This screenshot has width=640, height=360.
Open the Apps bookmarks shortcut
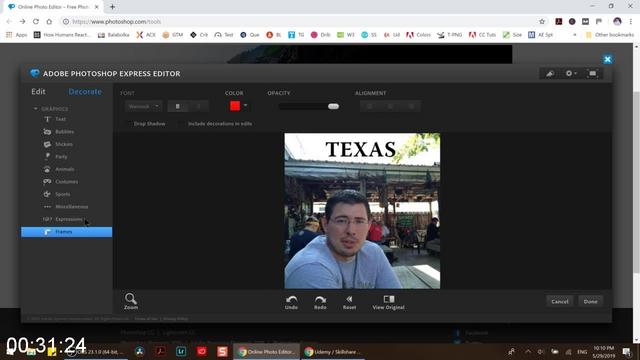pyautogui.click(x=17, y=35)
